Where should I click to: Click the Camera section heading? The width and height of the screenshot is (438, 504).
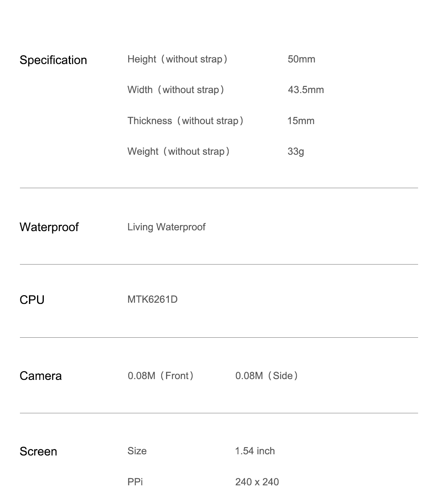pos(41,376)
